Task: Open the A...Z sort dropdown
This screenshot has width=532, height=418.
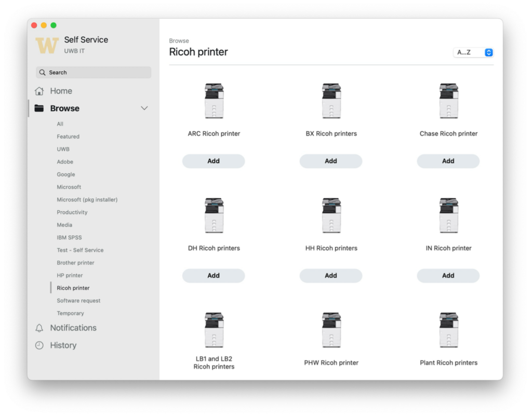Action: 473,52
